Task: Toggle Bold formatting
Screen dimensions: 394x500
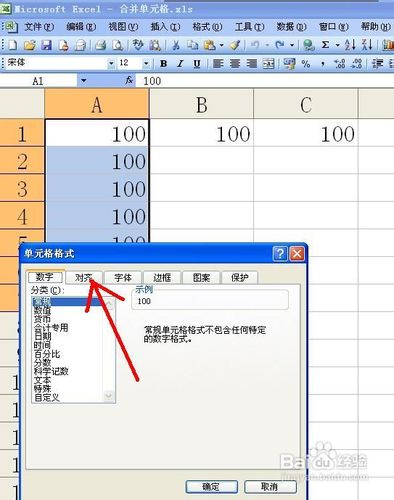Action: [x=163, y=63]
